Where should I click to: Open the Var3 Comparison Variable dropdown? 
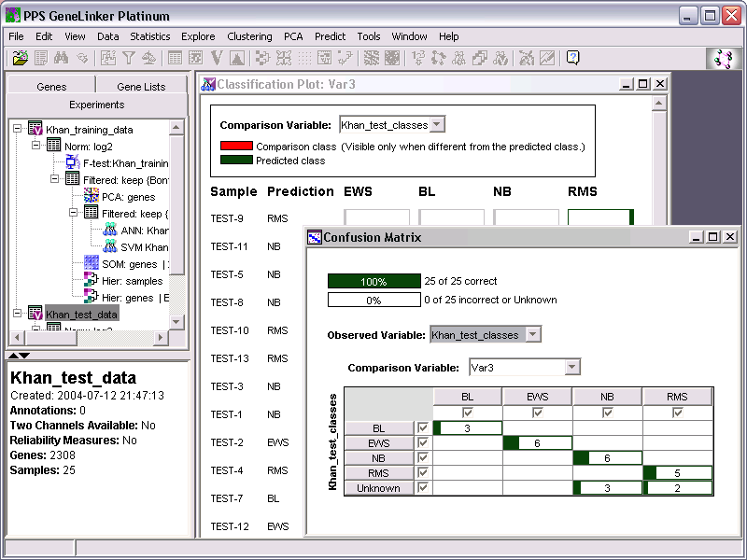click(x=572, y=367)
